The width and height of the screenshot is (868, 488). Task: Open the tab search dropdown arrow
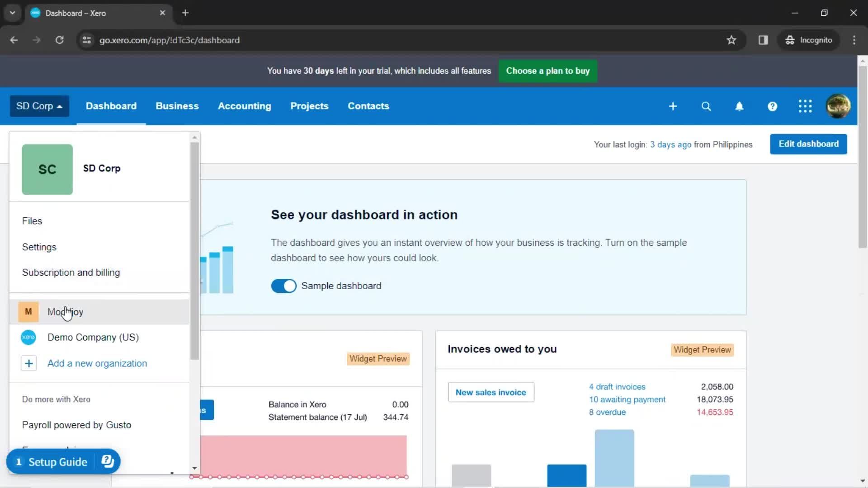tap(13, 13)
